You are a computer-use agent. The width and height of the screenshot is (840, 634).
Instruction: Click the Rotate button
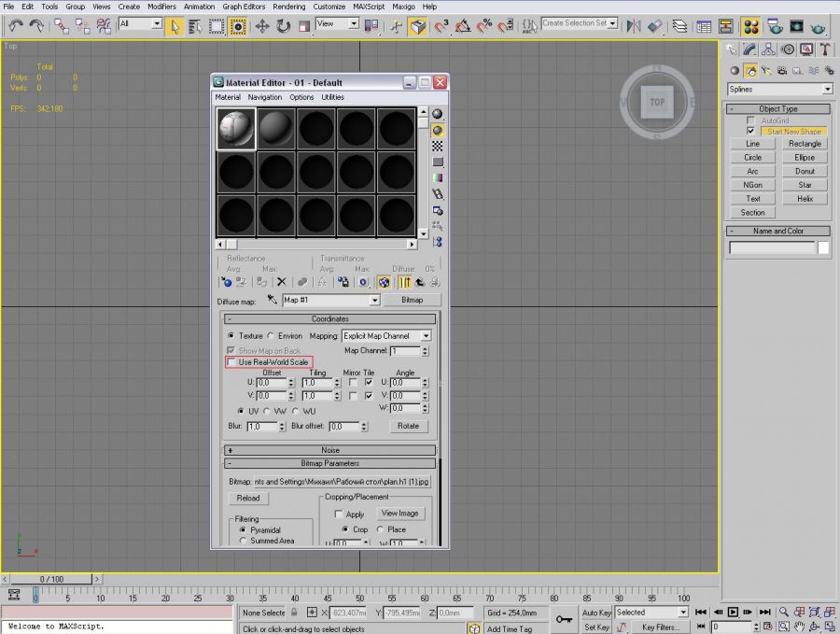click(408, 426)
